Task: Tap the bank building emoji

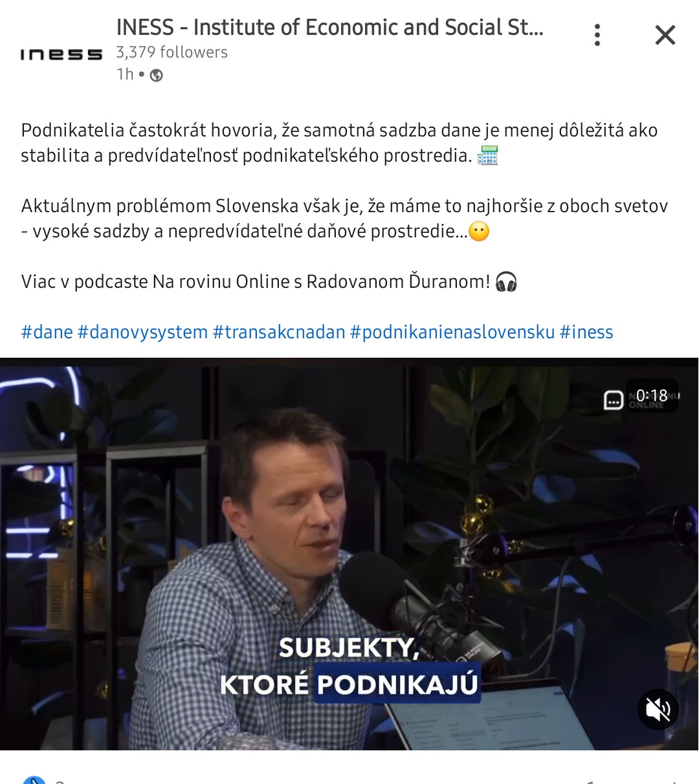Action: (487, 155)
